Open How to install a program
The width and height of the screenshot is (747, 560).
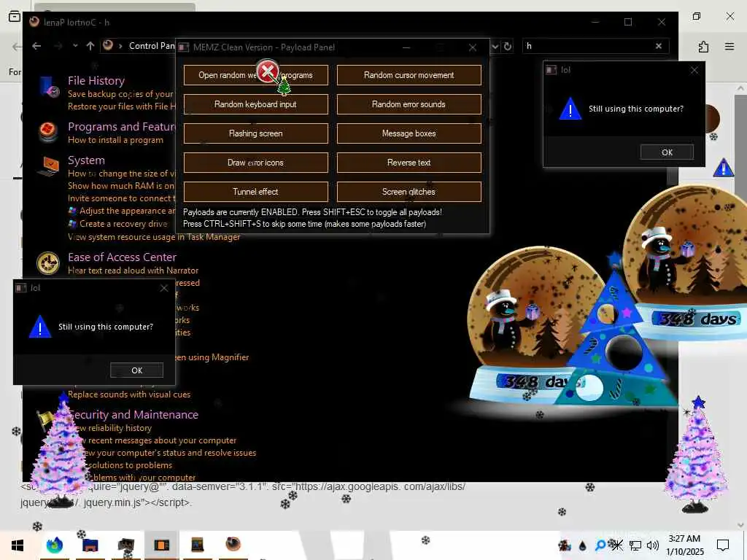[115, 140]
